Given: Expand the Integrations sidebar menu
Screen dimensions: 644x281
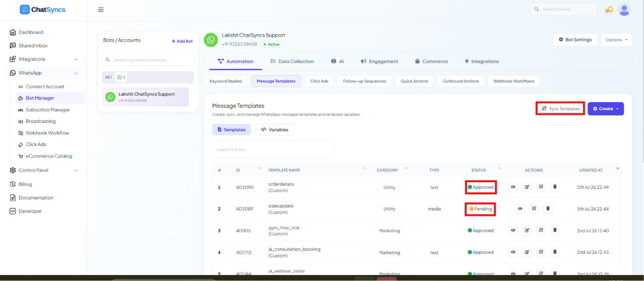Looking at the screenshot, I should [43, 59].
